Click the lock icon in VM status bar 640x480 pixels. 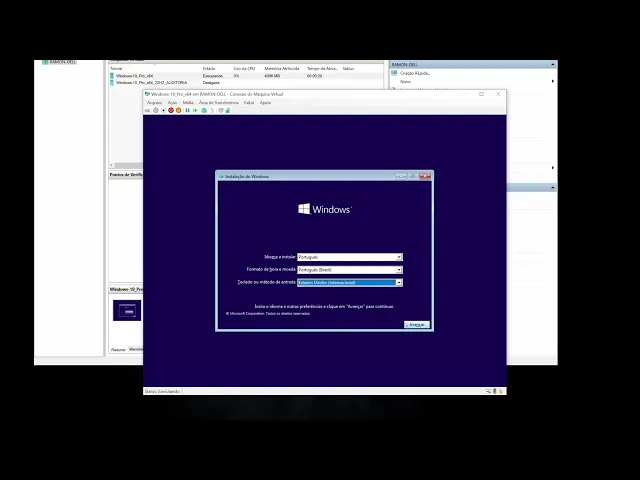tap(501, 391)
